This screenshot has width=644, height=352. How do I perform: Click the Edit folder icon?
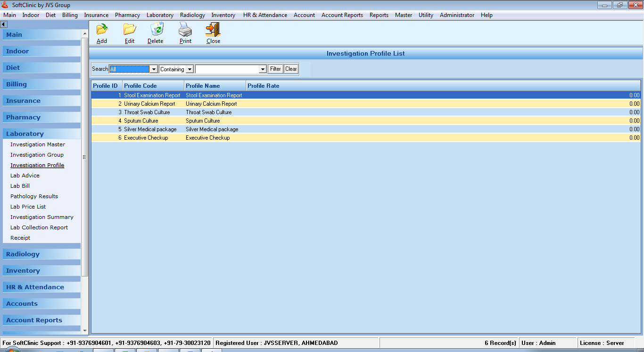click(130, 30)
